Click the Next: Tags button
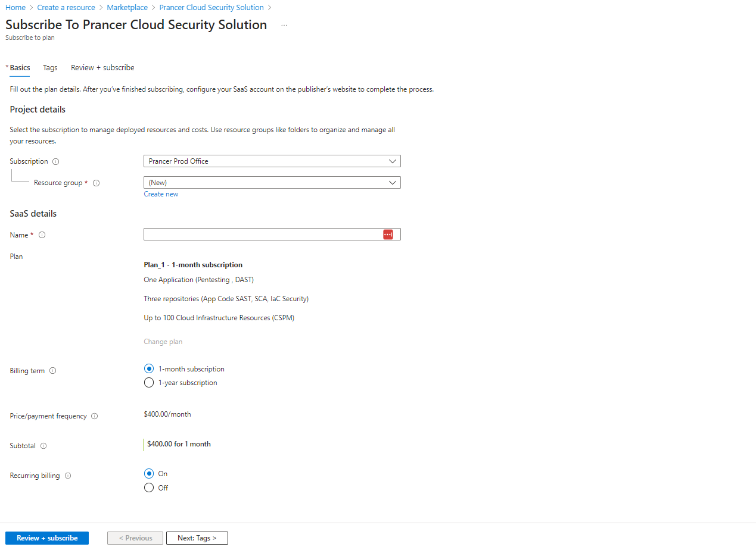 (x=197, y=538)
